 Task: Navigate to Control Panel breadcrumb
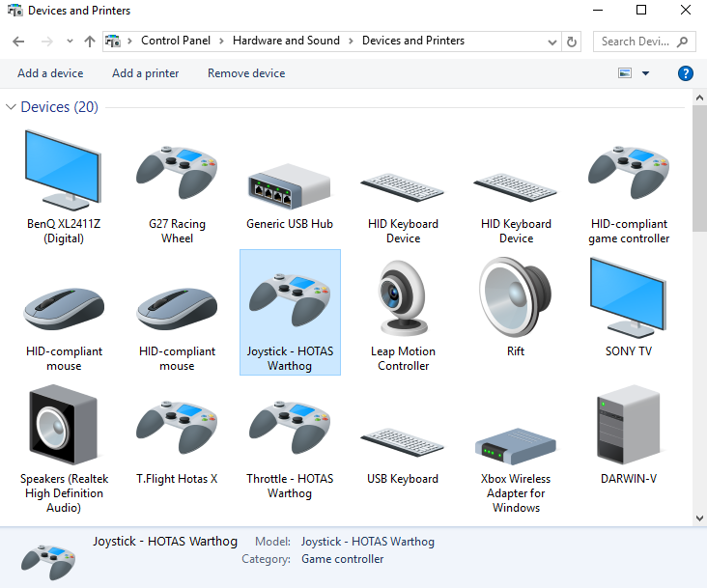tap(176, 41)
